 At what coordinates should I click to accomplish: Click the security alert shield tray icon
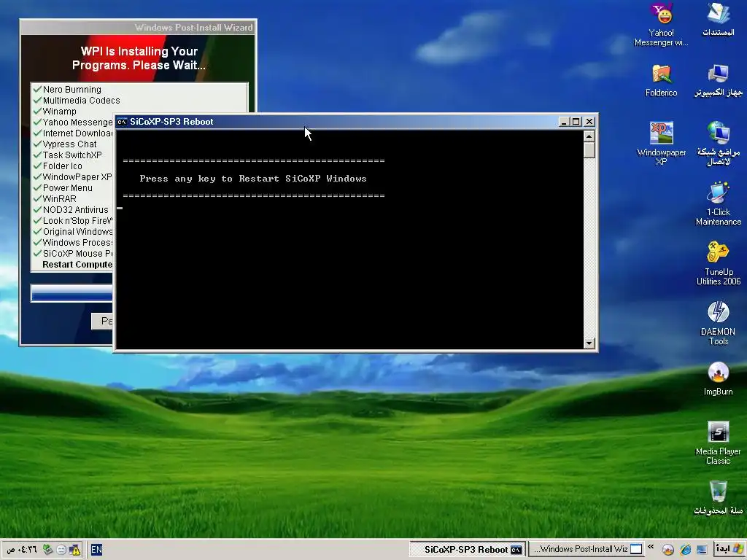[x=75, y=550]
